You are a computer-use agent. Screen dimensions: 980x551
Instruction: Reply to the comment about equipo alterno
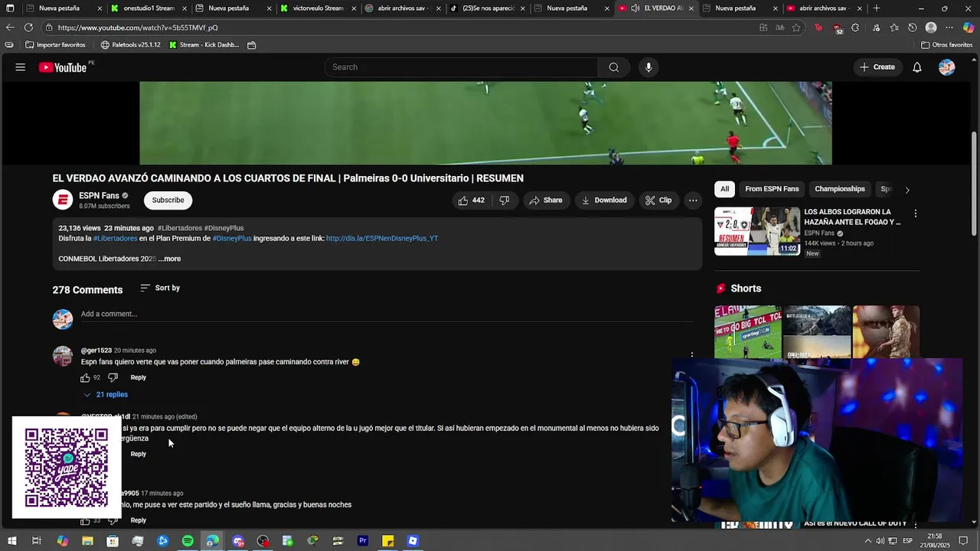pyautogui.click(x=138, y=454)
